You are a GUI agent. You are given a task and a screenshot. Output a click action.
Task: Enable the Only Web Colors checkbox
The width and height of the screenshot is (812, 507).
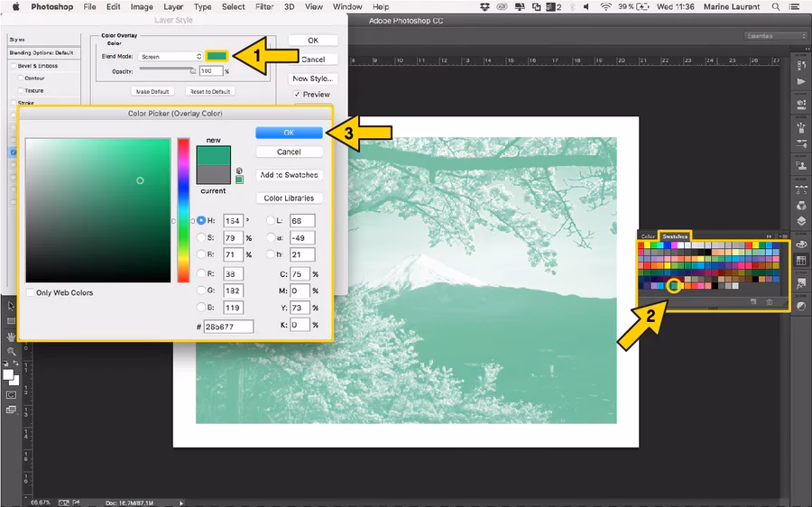31,292
